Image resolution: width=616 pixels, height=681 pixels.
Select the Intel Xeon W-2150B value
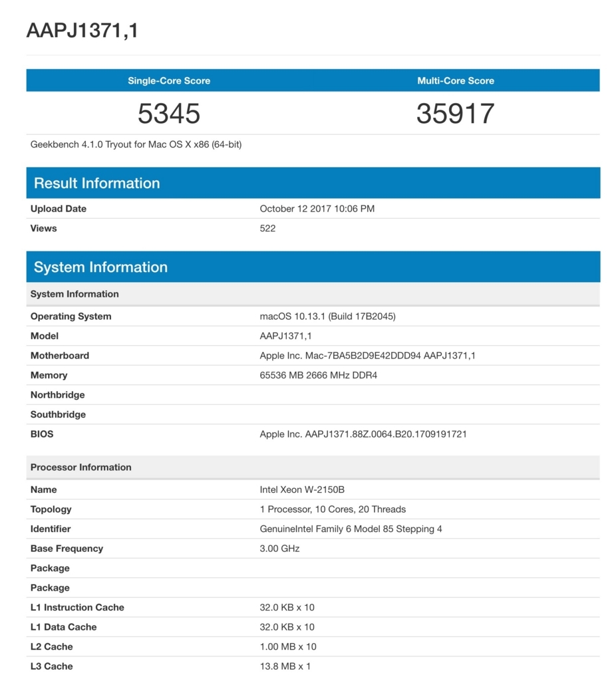tap(302, 490)
